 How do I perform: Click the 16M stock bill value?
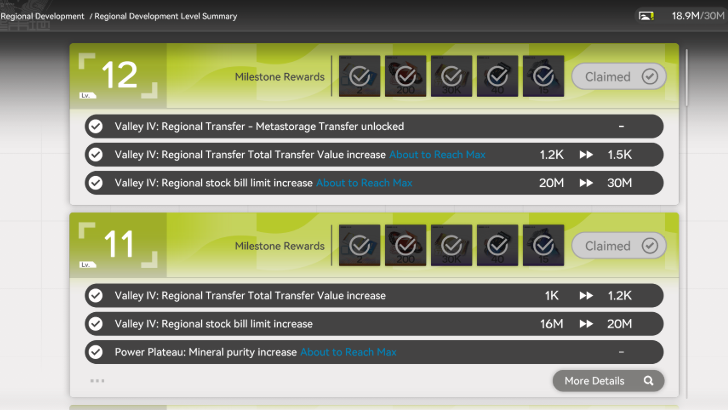(x=552, y=324)
